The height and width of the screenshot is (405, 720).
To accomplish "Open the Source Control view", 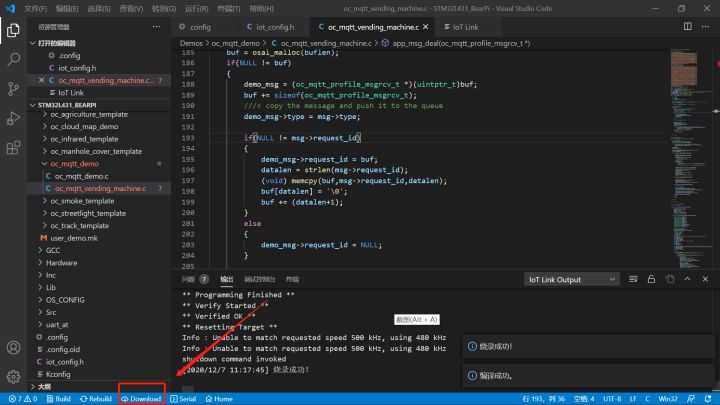I will [13, 89].
